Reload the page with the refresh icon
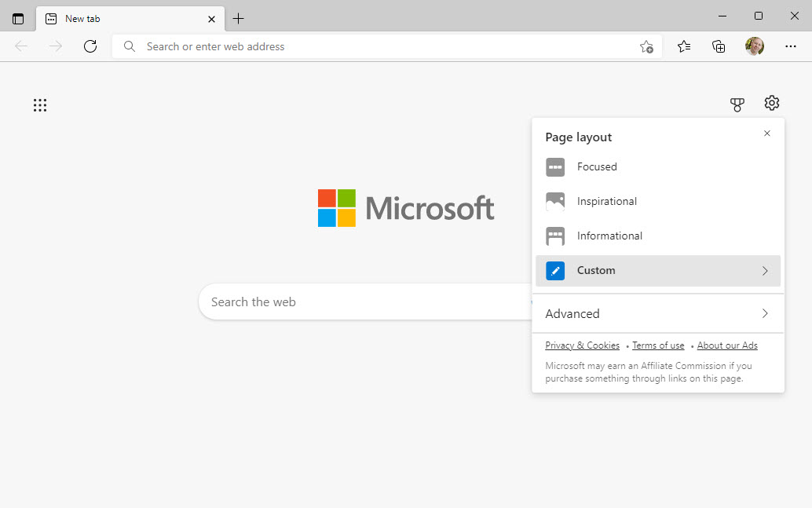 pyautogui.click(x=90, y=46)
